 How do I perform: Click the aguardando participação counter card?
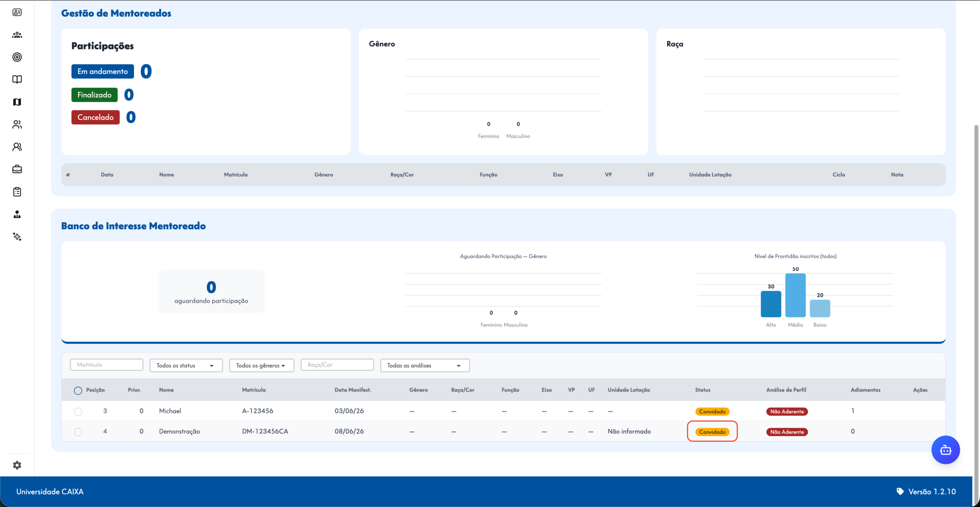(211, 292)
